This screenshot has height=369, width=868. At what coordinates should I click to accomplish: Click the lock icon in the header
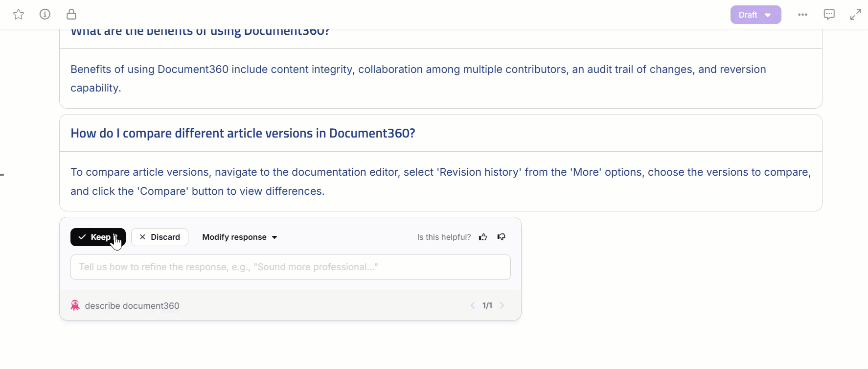tap(71, 15)
